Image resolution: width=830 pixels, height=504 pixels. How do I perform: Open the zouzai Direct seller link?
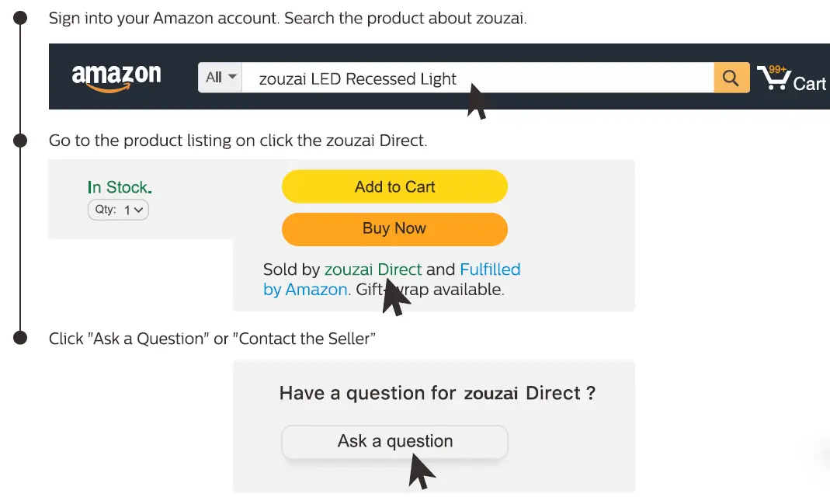click(x=373, y=269)
